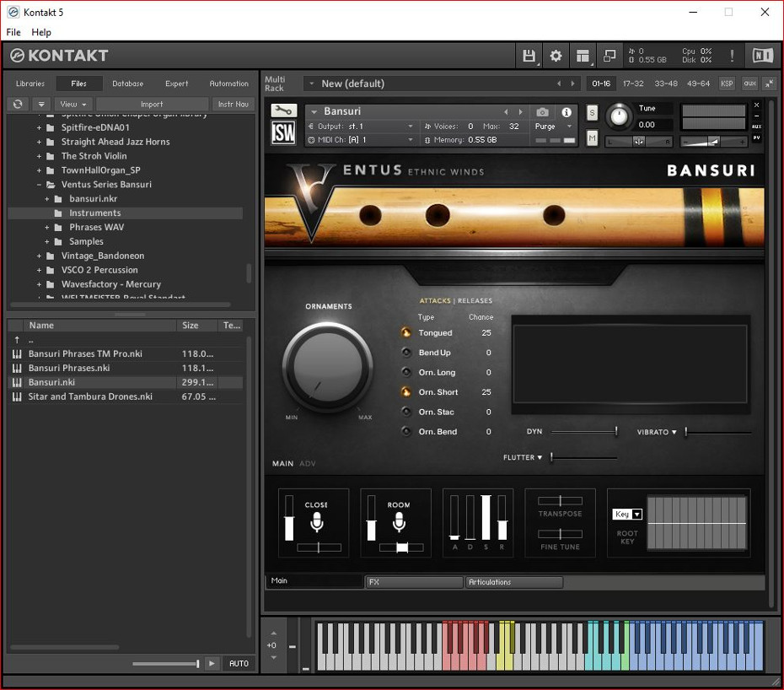
Task: Open the Output st. 1 dropdown
Action: tap(362, 126)
